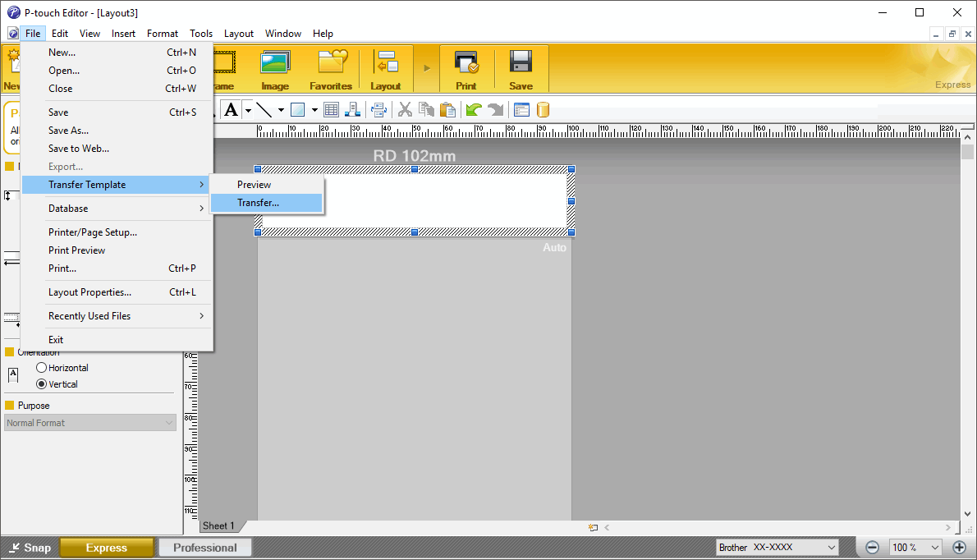Add a new sheet with the star icon
The image size is (977, 560).
pyautogui.click(x=593, y=528)
